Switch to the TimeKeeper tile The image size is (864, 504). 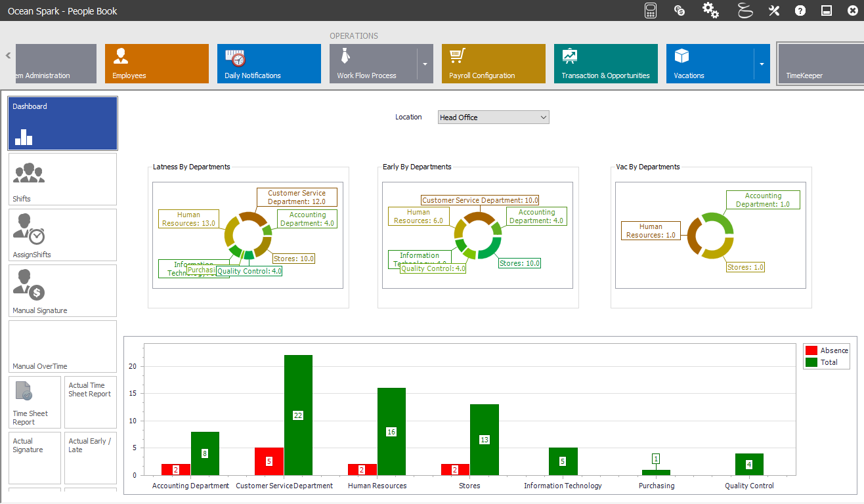[820, 64]
